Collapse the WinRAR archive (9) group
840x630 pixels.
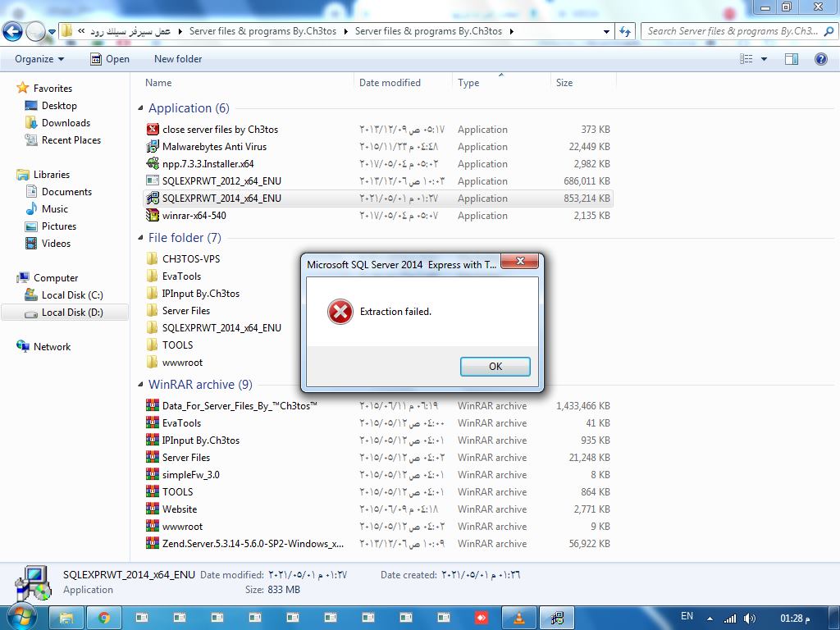(x=140, y=385)
